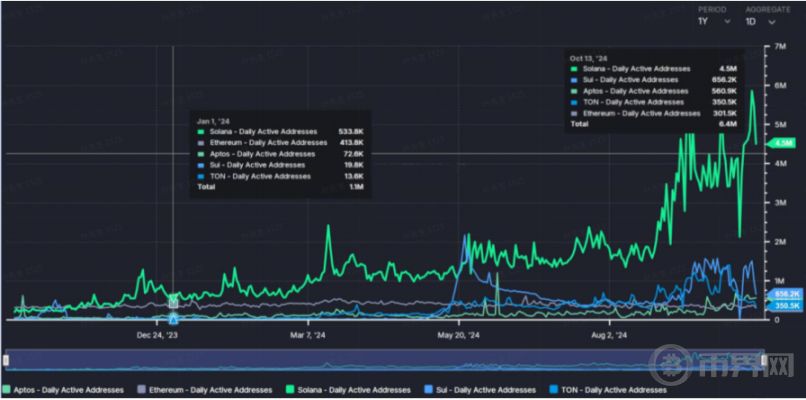Click the range navigator overview strip
The height and width of the screenshot is (400, 806).
384,360
